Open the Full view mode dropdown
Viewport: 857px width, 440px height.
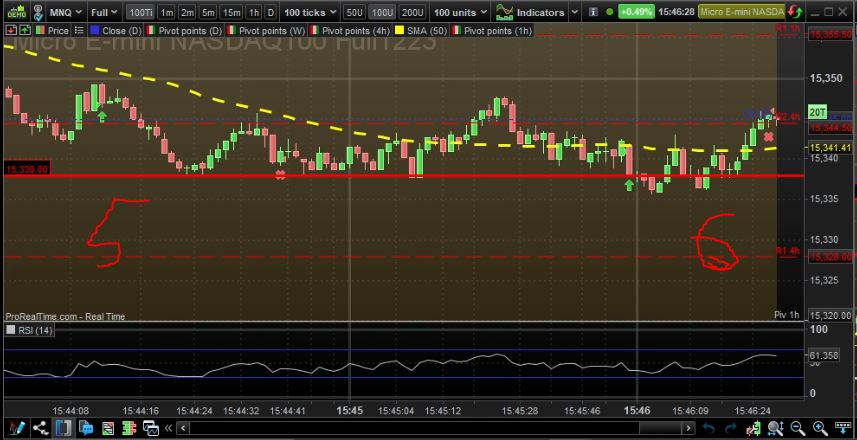[x=104, y=11]
